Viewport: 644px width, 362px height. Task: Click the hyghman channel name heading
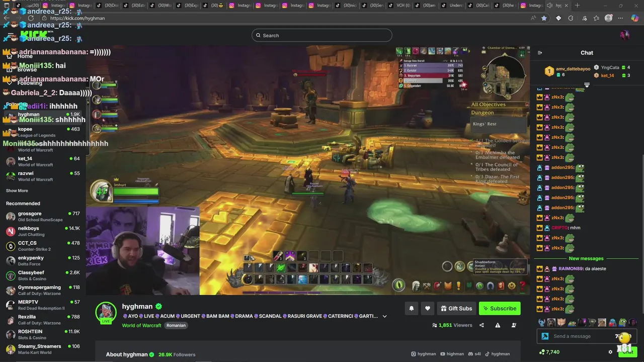pos(137,306)
